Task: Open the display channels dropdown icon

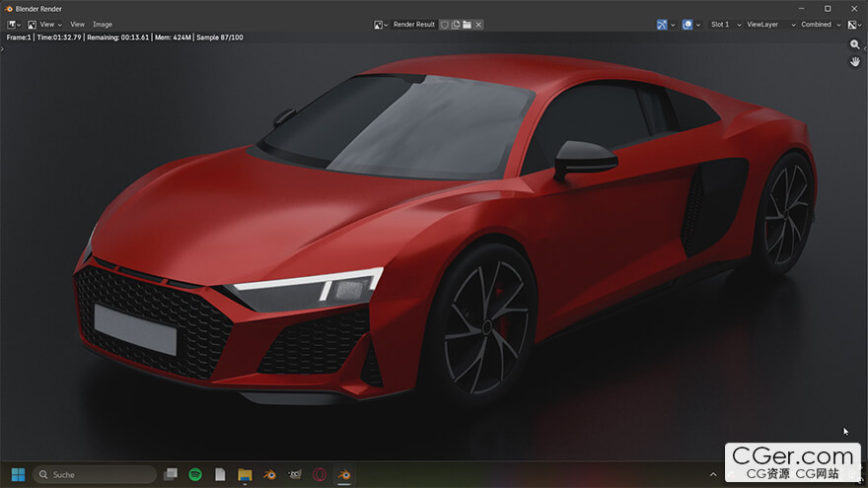Action: coord(855,25)
